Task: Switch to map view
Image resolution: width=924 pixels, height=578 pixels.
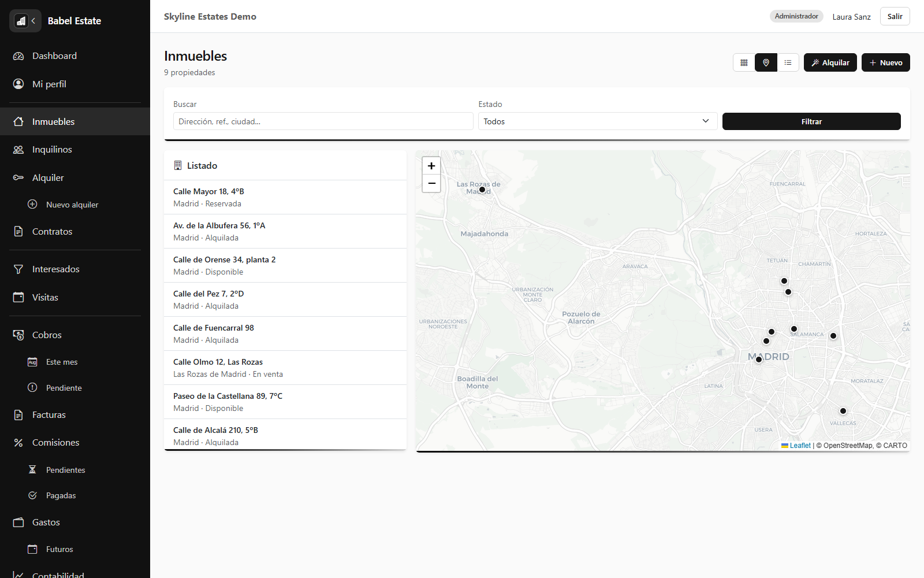Action: tap(766, 62)
